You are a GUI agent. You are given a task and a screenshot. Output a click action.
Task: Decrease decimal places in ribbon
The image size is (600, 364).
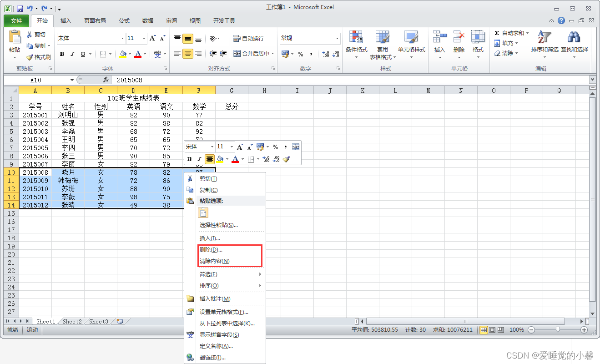tap(336, 54)
